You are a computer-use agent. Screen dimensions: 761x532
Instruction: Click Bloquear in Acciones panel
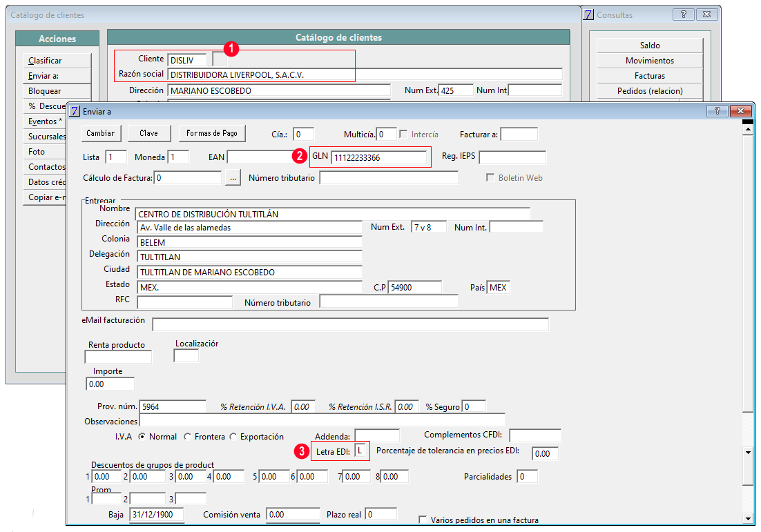[x=57, y=90]
